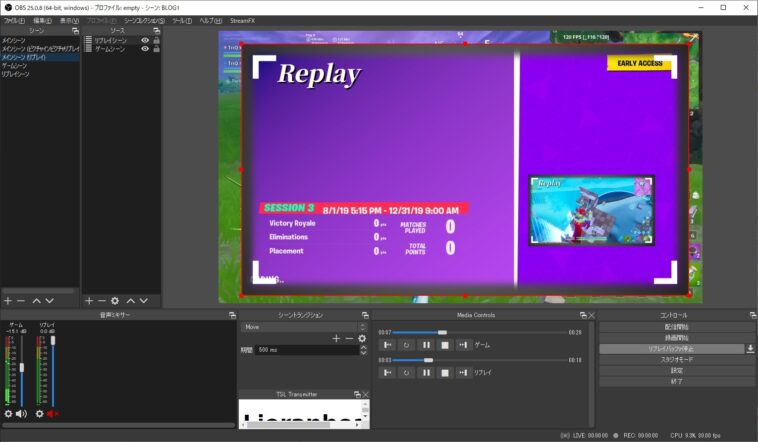758x442 pixels.
Task: Start recording with 録画開始 button
Action: pyautogui.click(x=677, y=338)
